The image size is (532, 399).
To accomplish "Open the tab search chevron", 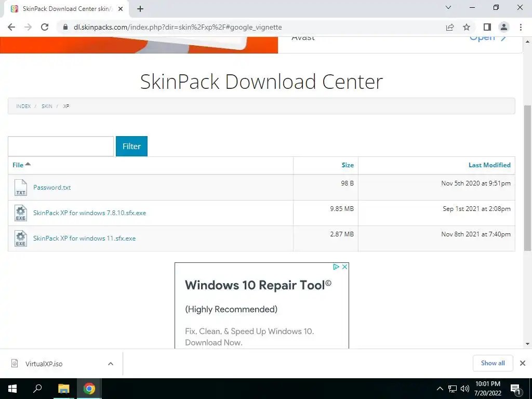I will click(x=448, y=7).
